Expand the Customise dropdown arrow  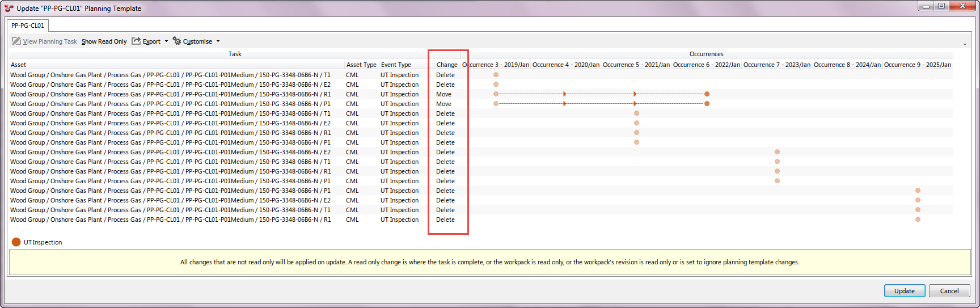coord(218,41)
